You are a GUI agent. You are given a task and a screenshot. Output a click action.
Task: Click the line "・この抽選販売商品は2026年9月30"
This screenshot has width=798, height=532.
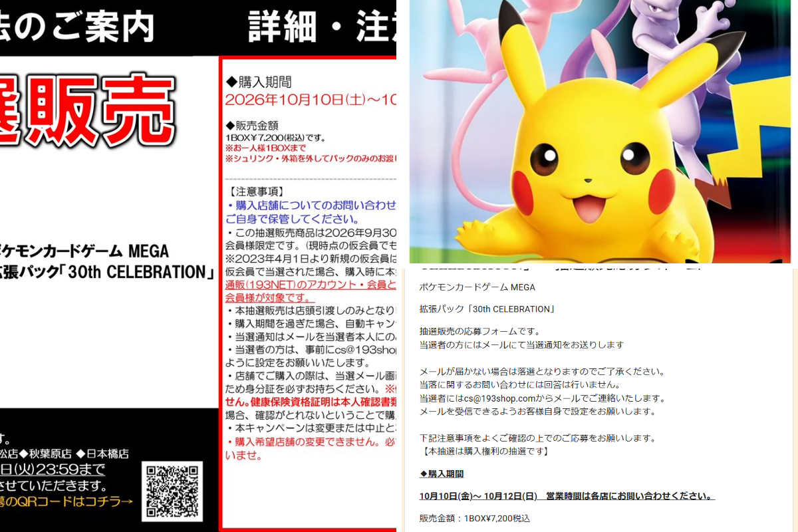coord(311,233)
